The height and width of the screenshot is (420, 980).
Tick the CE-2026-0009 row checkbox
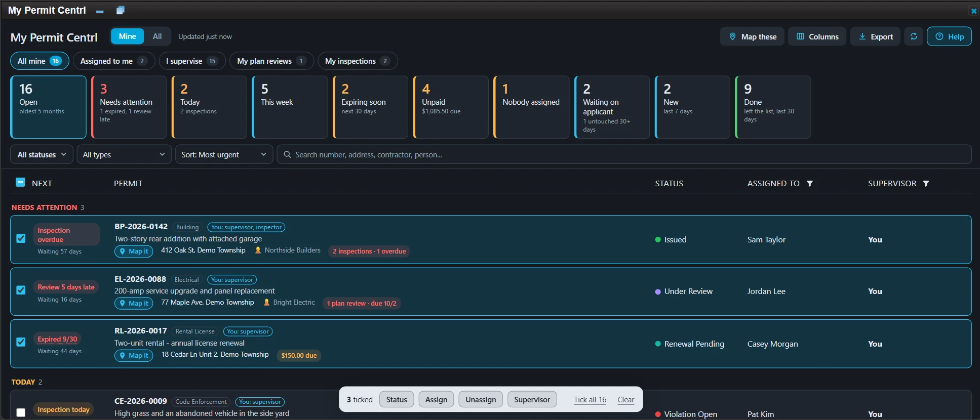21,412
